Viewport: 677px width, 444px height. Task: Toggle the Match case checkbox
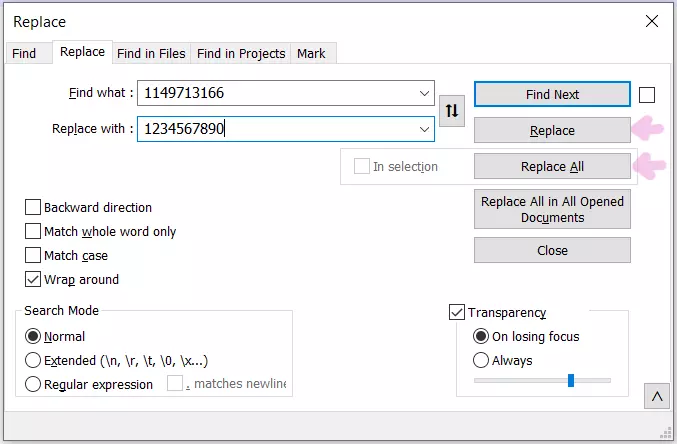tap(34, 256)
